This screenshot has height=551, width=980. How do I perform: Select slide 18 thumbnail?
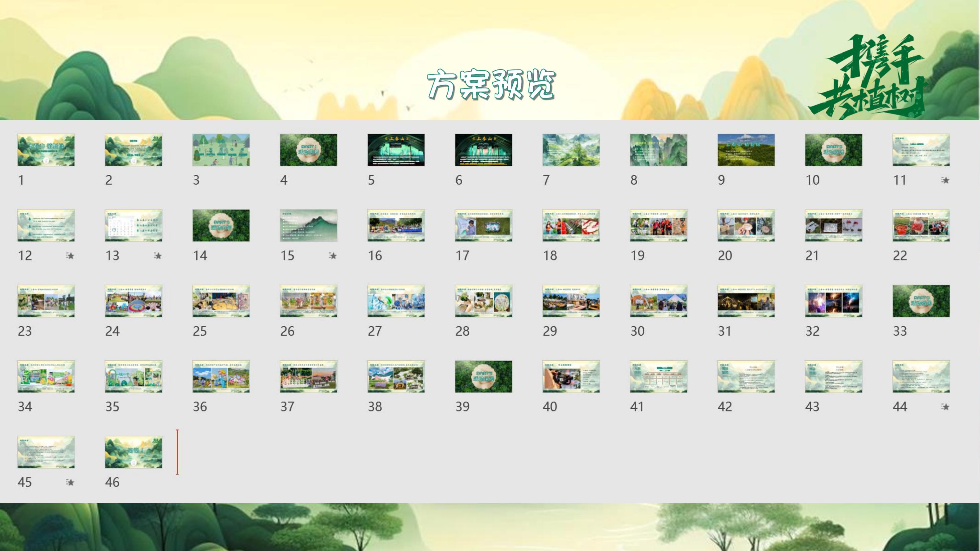571,225
